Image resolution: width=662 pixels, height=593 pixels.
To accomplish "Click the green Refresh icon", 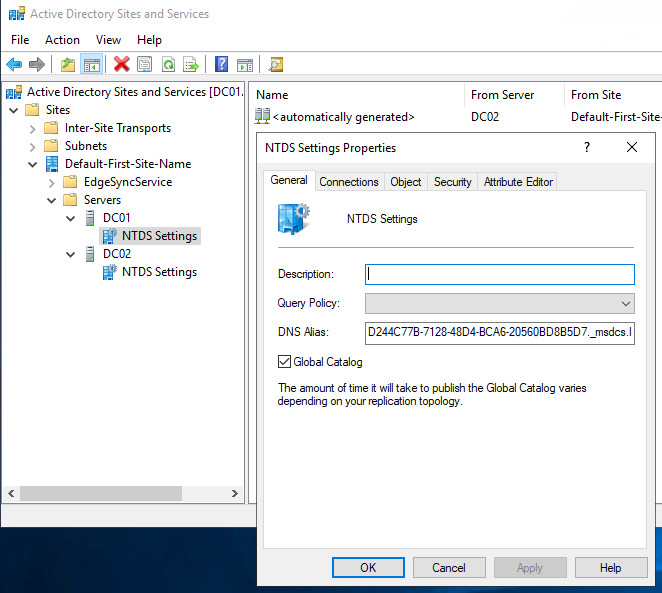I will pos(168,65).
